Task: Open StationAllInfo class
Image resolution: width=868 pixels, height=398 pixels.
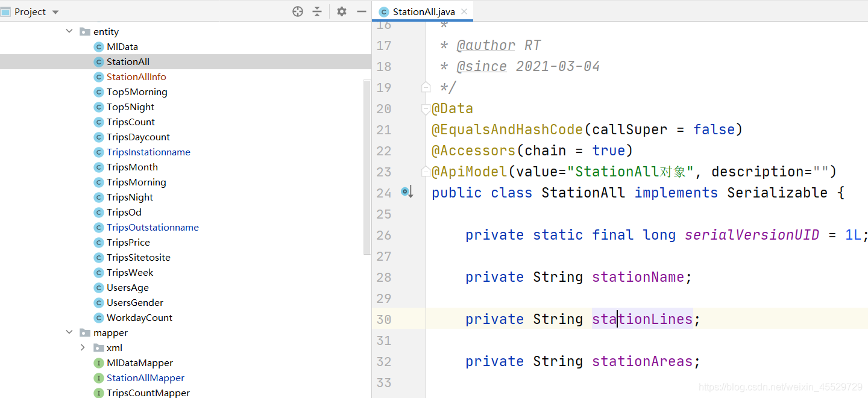Action: click(x=136, y=76)
